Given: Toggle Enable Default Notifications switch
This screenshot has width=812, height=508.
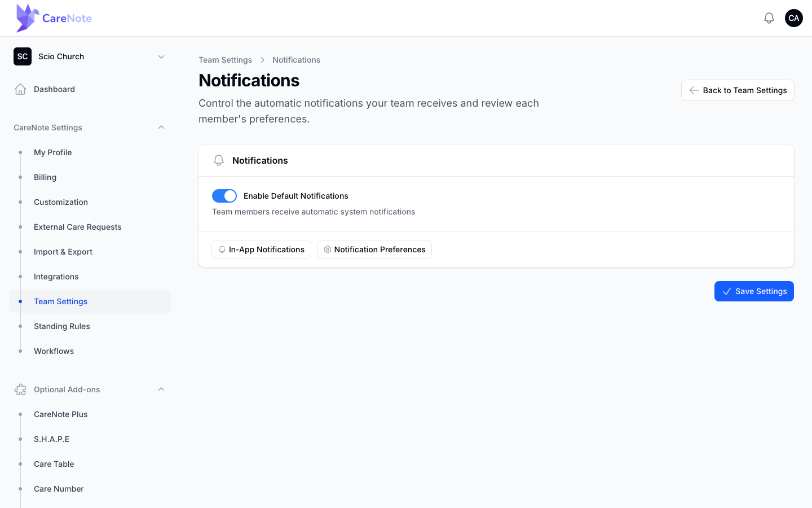Looking at the screenshot, I should click(224, 196).
